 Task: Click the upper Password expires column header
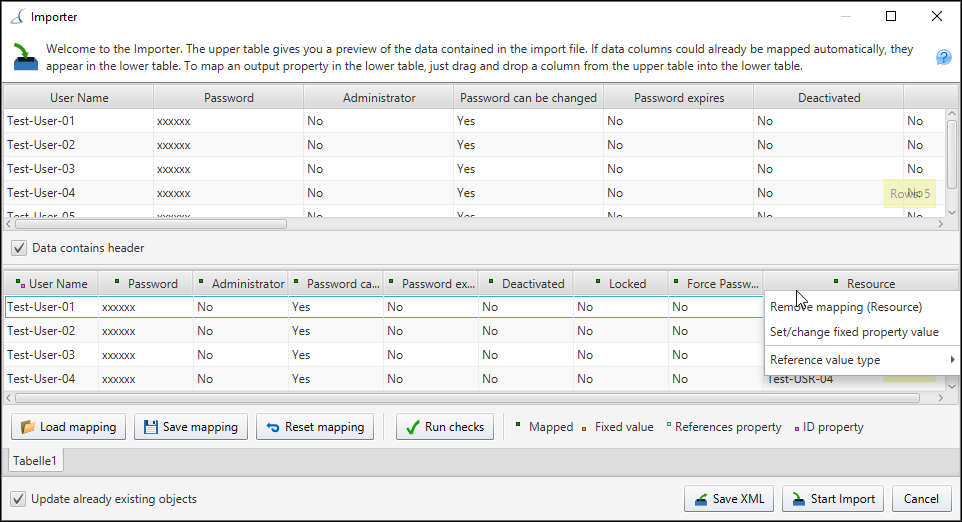click(679, 98)
